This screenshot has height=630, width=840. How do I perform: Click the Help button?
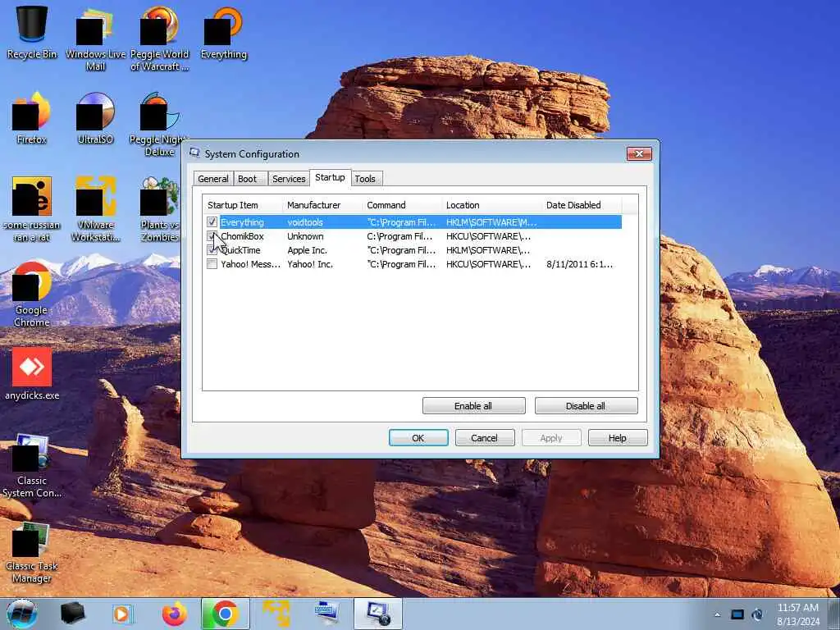(618, 438)
